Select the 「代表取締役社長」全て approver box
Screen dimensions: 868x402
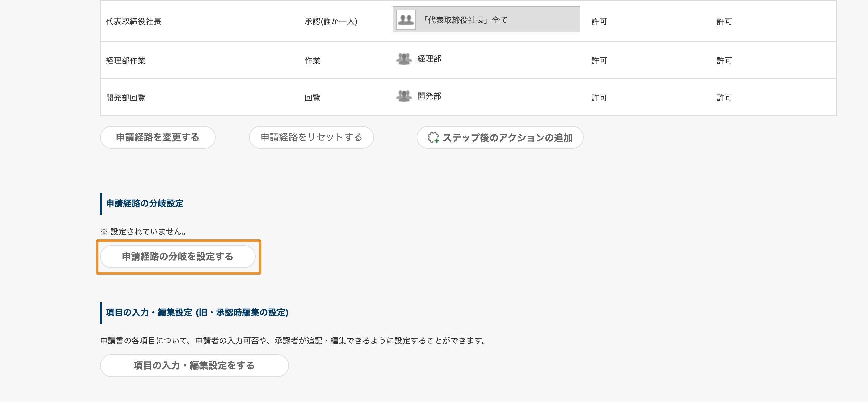[x=486, y=20]
